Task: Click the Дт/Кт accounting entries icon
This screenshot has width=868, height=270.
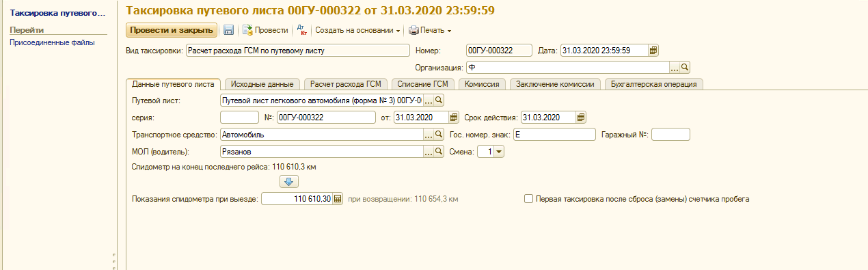Action: 301,30
